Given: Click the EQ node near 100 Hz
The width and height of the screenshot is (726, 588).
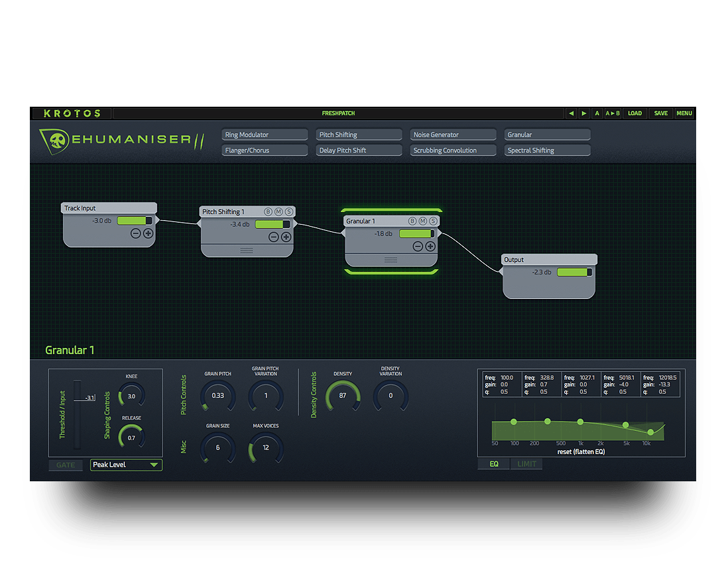Looking at the screenshot, I should (513, 422).
